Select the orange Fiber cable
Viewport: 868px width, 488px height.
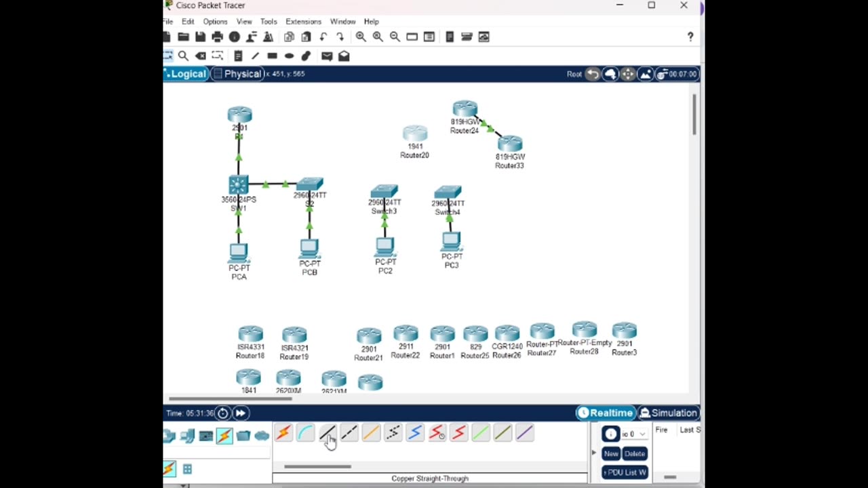coord(371,432)
